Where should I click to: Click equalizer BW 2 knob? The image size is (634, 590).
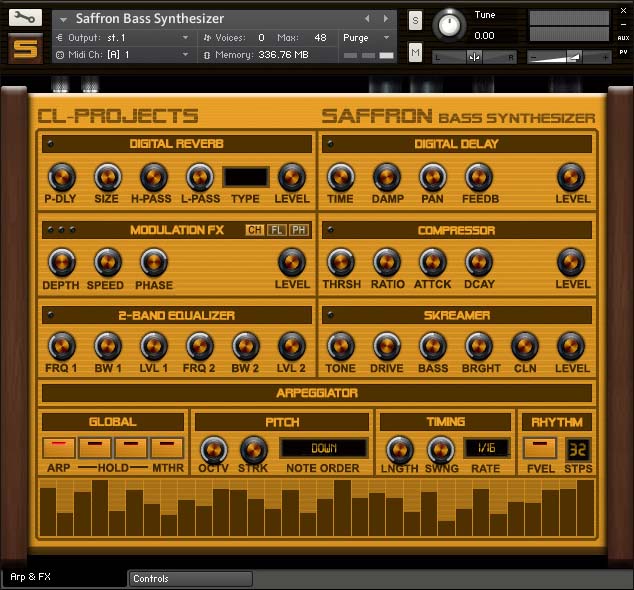click(x=245, y=347)
